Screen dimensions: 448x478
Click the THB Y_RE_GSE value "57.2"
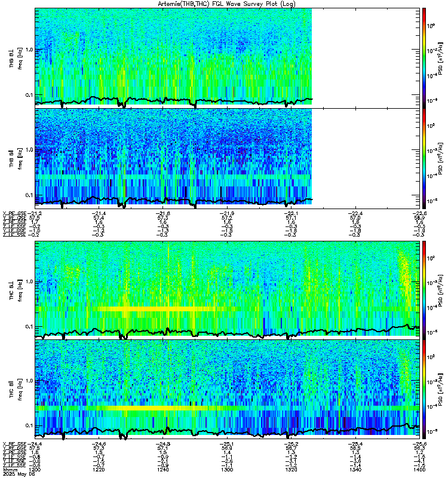tap(227, 218)
